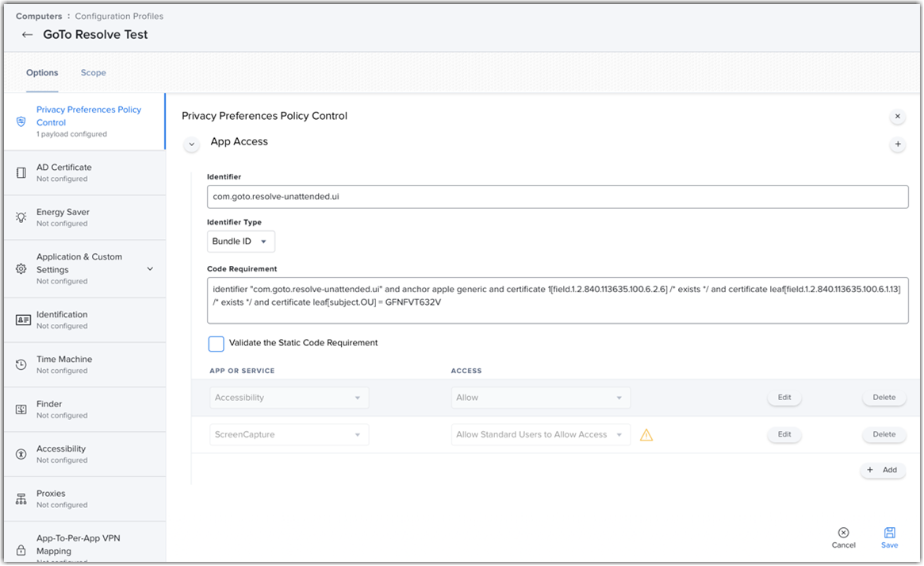The image size is (924, 566).
Task: Click the Save disk icon
Action: pyautogui.click(x=890, y=533)
